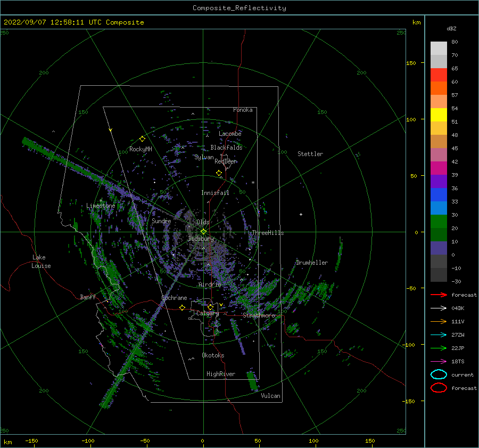Screen dimensions: 479x448
Task: Click the Innisfail label
Action: pyautogui.click(x=215, y=193)
